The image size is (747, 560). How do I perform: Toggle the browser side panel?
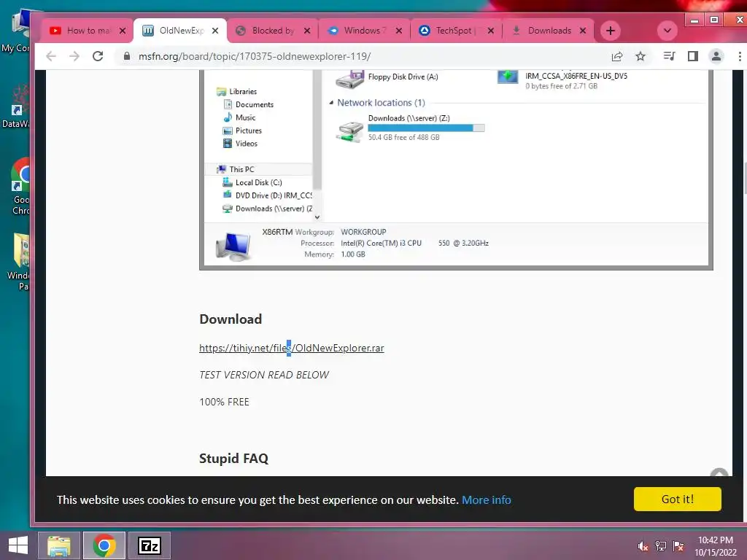693,56
